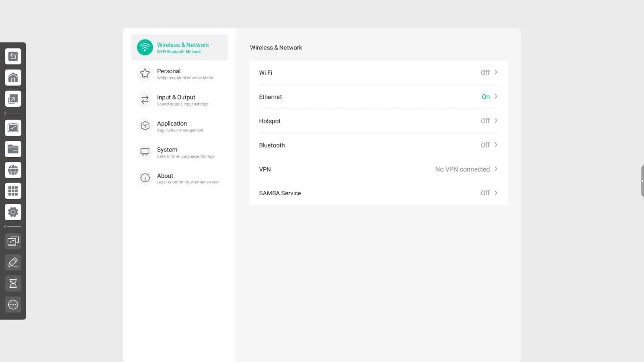The width and height of the screenshot is (644, 362).
Task: Expand the Hotspot row chevron
Action: point(496,121)
